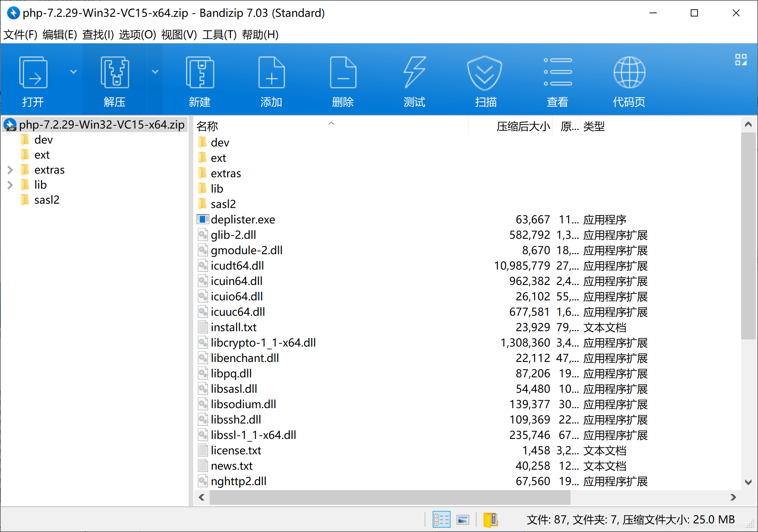
Task: Open the 文件(F) menu
Action: (20, 34)
